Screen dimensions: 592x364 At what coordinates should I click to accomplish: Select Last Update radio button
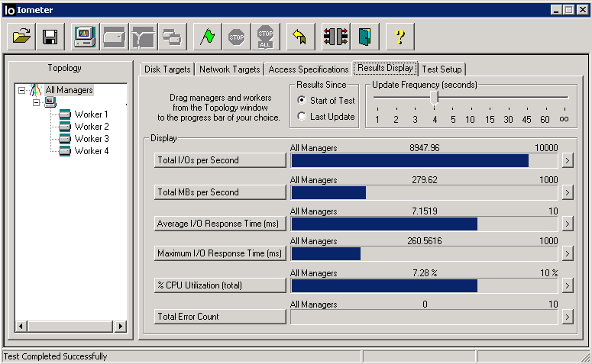tap(301, 116)
